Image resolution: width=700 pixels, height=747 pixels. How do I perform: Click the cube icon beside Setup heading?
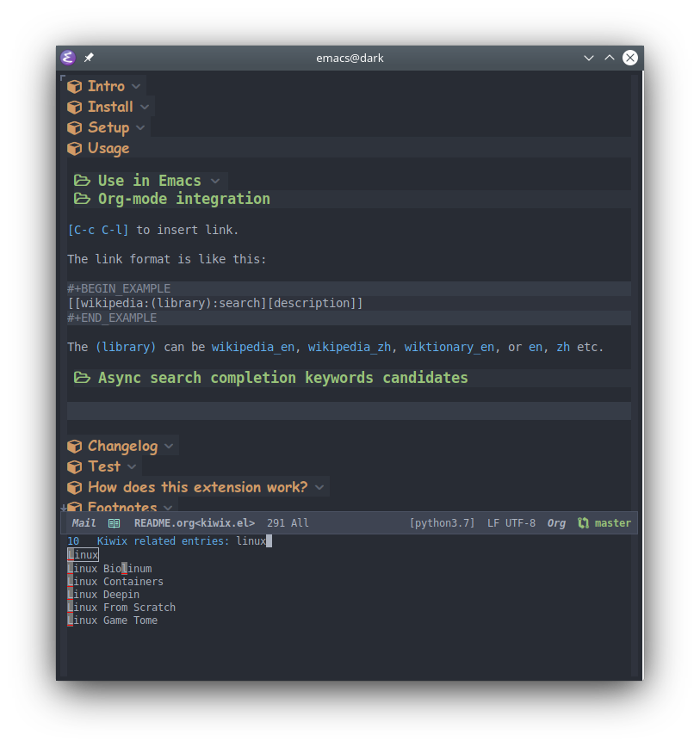pos(74,128)
